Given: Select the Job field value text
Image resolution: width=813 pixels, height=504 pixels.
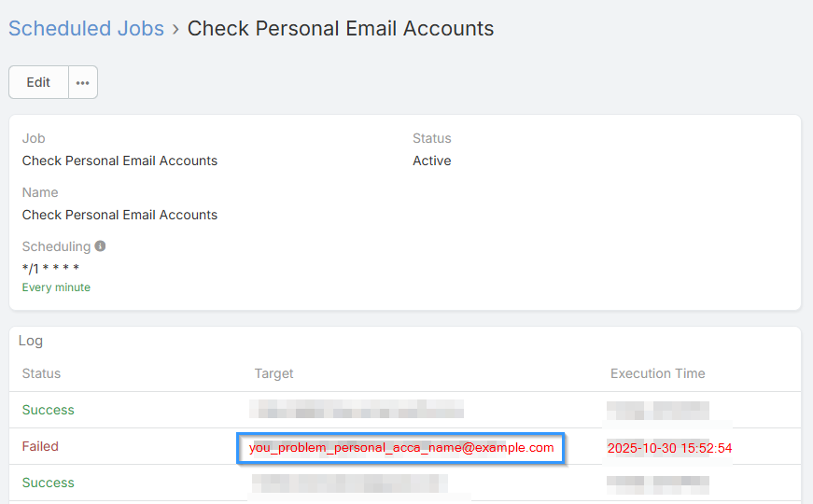Looking at the screenshot, I should coord(119,161).
